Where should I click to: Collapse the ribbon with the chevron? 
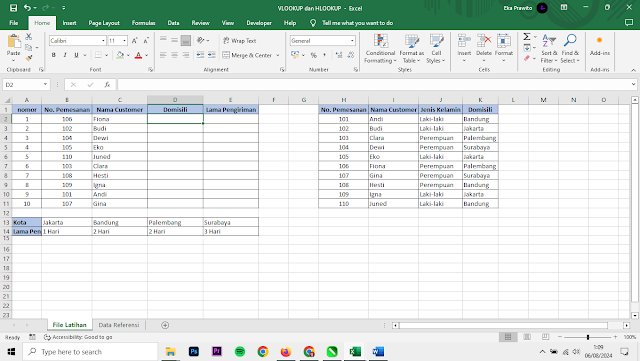[633, 70]
